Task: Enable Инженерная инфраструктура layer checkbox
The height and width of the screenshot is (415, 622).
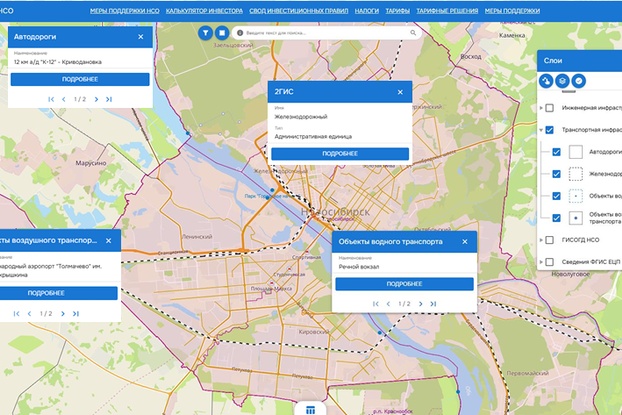Action: click(x=549, y=108)
